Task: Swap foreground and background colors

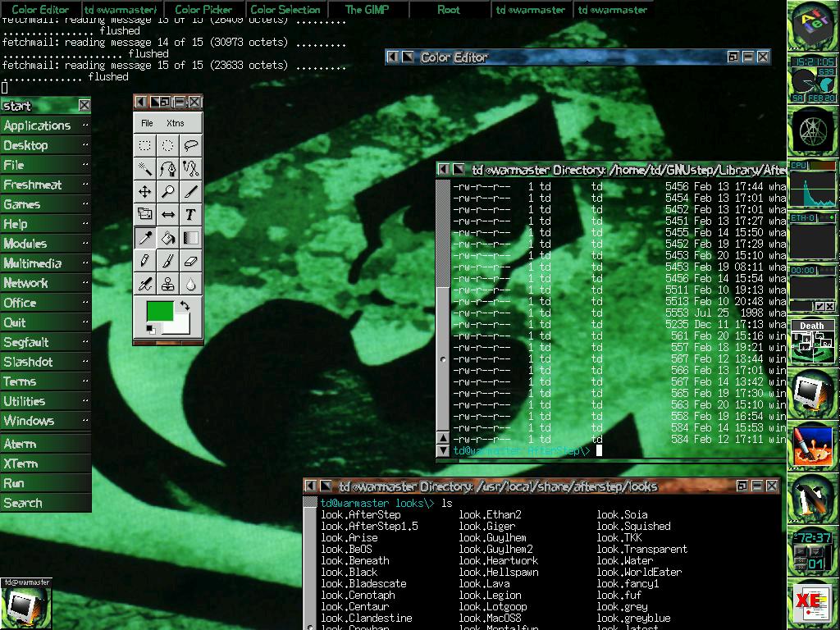Action: pos(186,306)
